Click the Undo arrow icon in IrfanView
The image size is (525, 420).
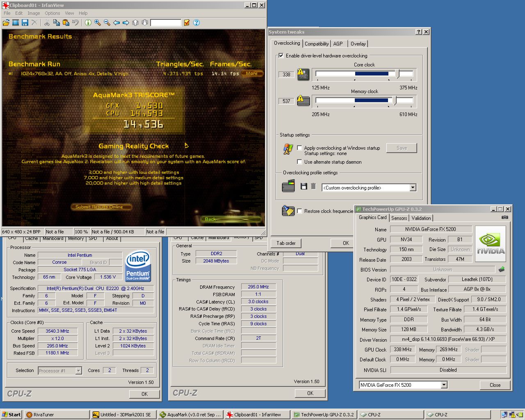pos(75,23)
